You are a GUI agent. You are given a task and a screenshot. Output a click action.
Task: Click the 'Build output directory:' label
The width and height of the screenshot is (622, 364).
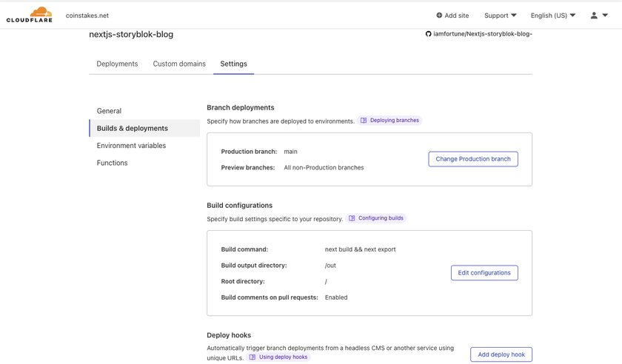pos(254,266)
